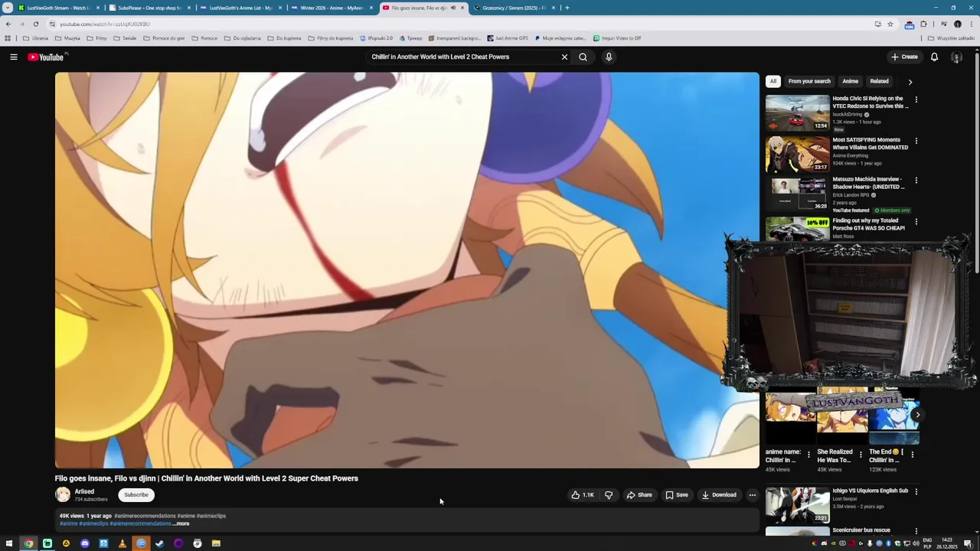
Task: Select the All filter chip
Action: 773,81
